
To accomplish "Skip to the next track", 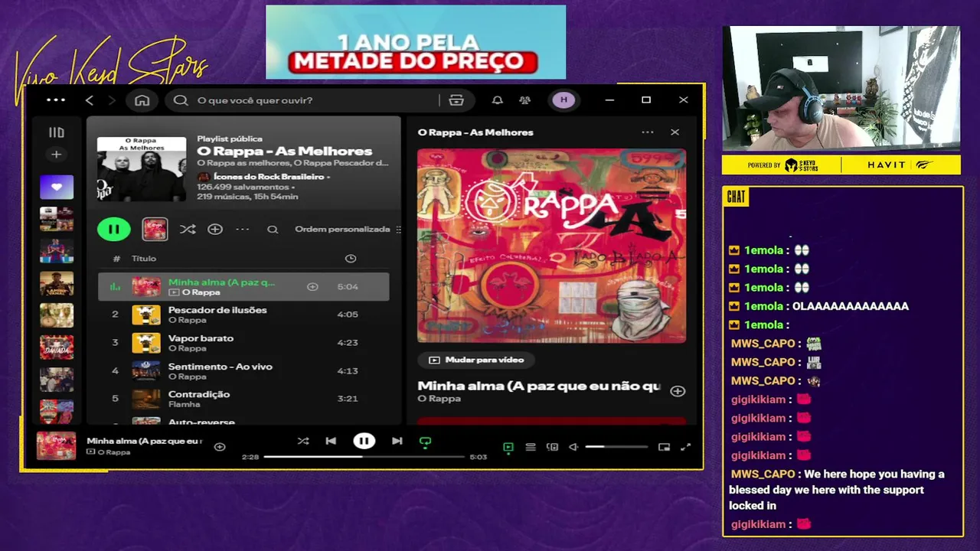I will click(397, 441).
